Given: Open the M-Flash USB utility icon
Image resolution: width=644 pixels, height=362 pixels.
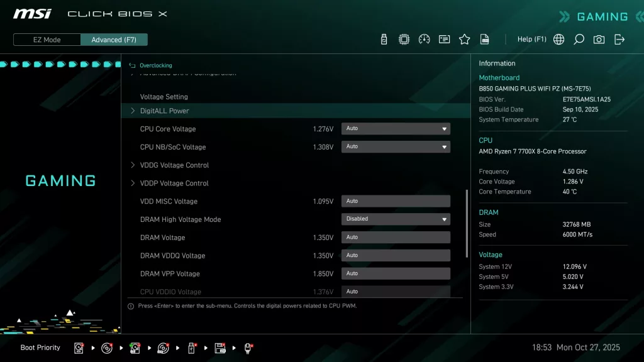Looking at the screenshot, I should (384, 39).
